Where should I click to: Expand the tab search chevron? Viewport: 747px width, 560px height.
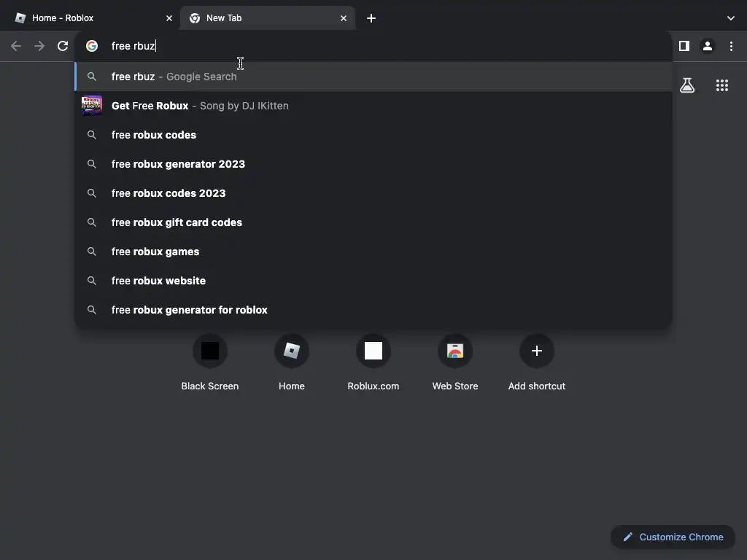[731, 18]
